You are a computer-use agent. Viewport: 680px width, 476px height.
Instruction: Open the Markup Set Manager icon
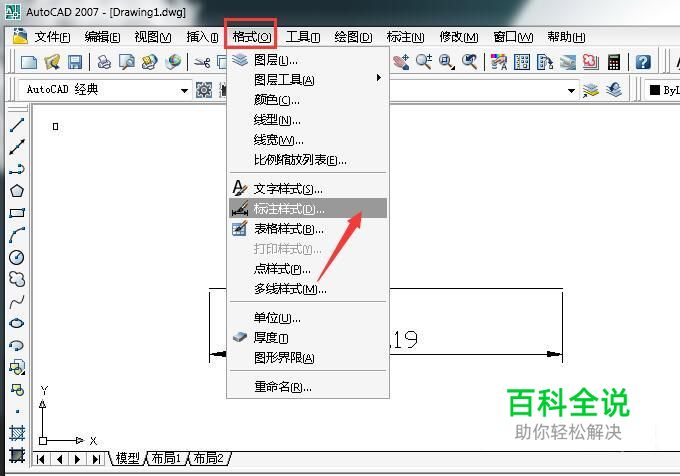pyautogui.click(x=590, y=62)
